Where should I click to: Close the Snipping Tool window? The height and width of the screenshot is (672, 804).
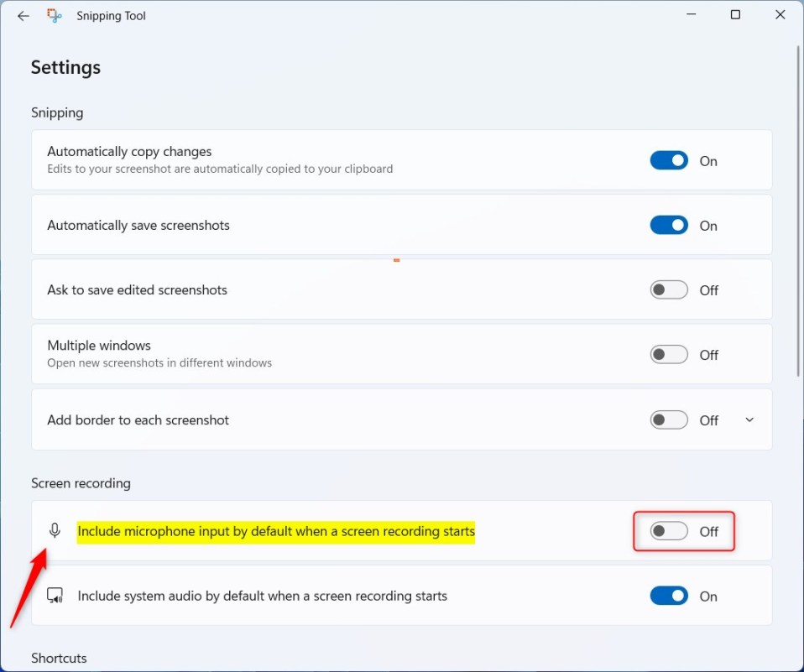coord(780,15)
